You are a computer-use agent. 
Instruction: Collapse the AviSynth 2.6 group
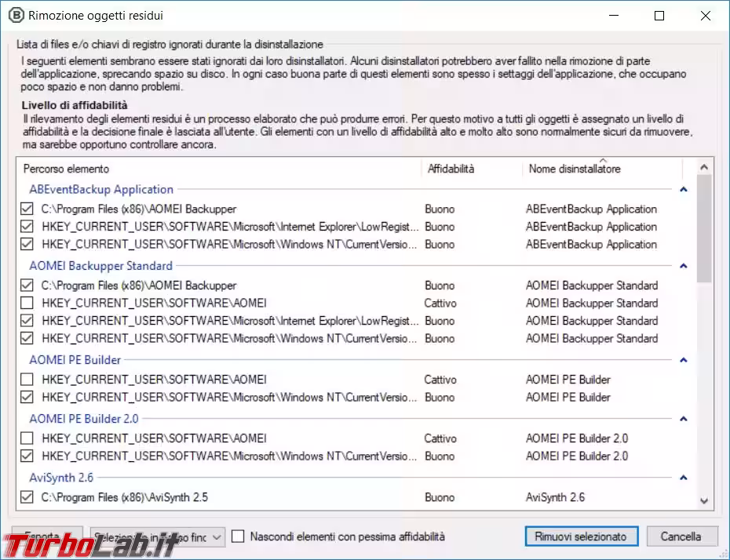(683, 478)
